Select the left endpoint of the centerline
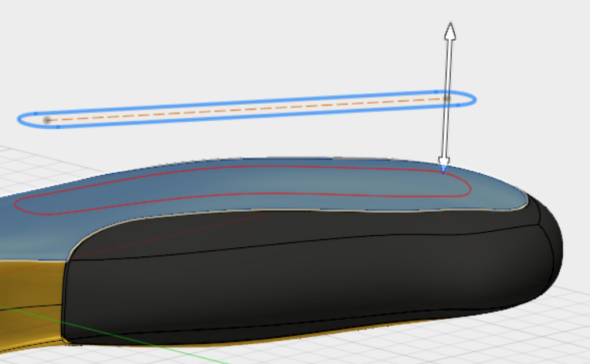 click(x=47, y=119)
